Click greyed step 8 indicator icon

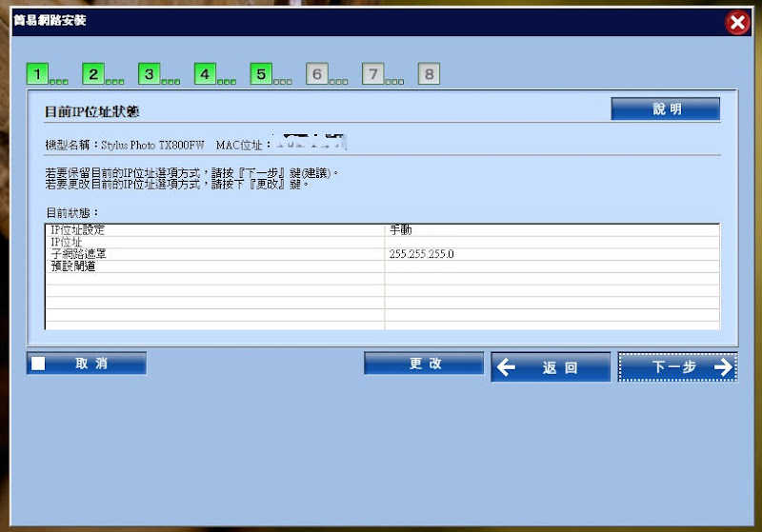[x=429, y=74]
